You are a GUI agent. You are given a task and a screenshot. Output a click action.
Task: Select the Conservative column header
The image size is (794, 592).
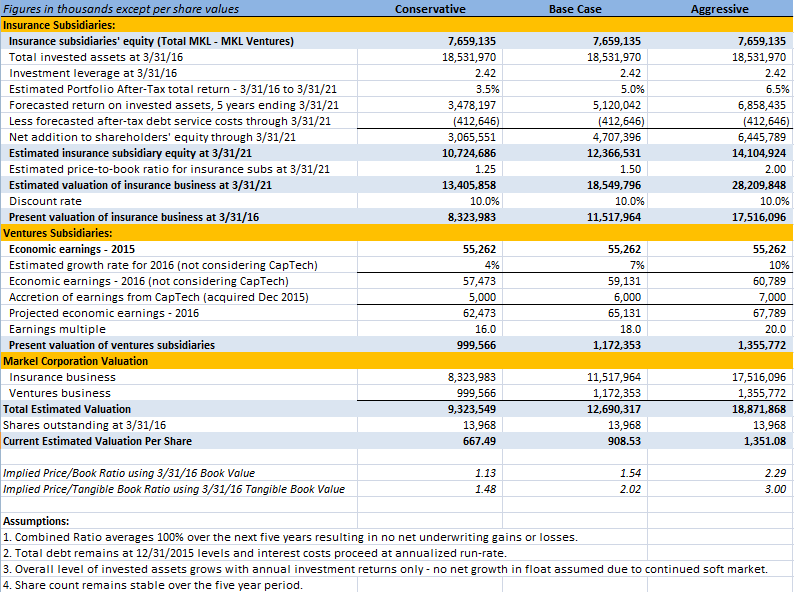(x=430, y=9)
